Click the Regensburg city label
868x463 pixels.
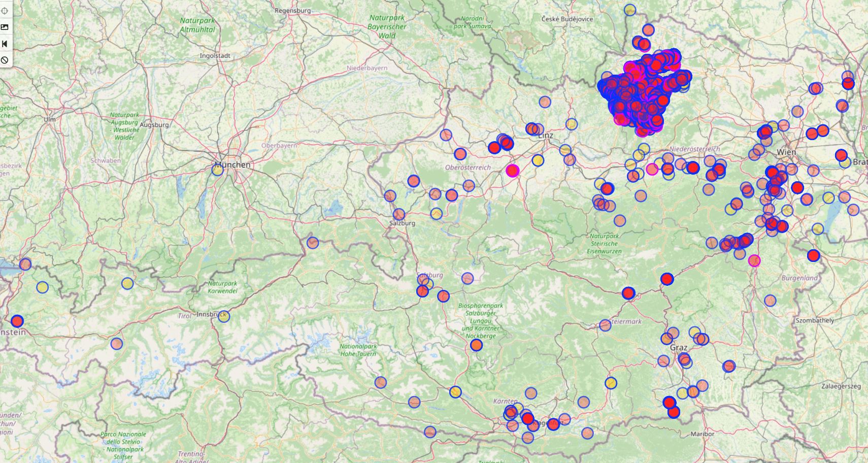[x=292, y=10]
